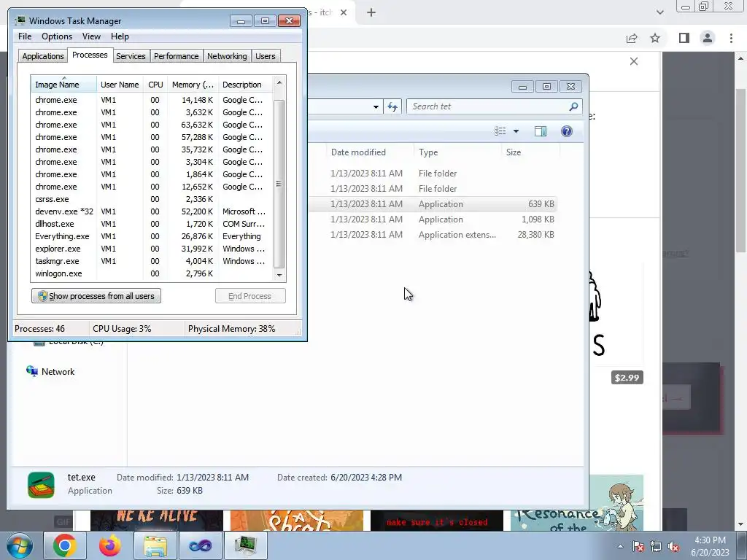The image size is (747, 560).
Task: Sort files by Date modified column
Action: click(370, 152)
